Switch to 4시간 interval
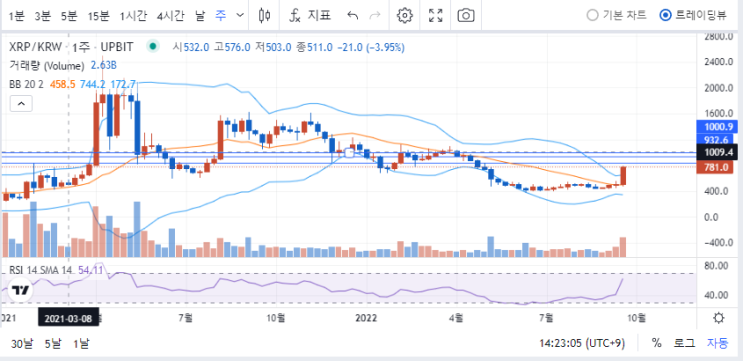 tap(171, 16)
